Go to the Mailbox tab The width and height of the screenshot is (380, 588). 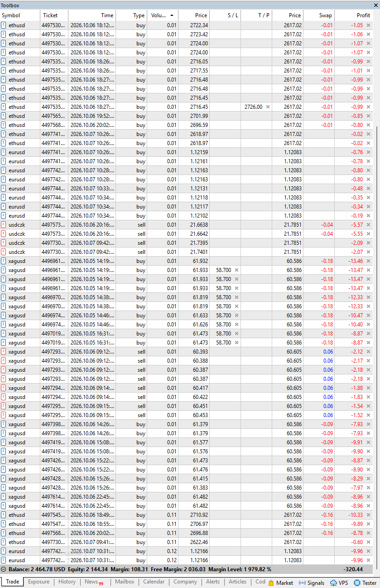pyautogui.click(x=125, y=582)
